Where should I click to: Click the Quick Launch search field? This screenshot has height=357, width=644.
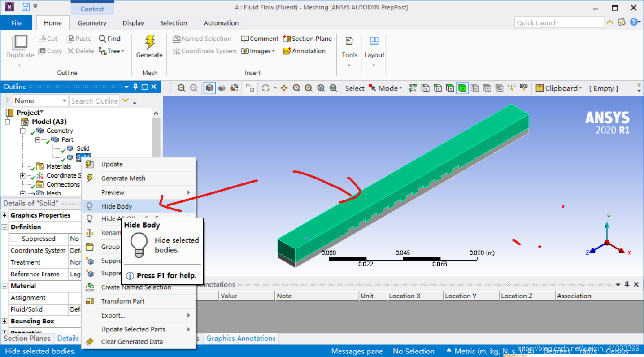tap(559, 22)
